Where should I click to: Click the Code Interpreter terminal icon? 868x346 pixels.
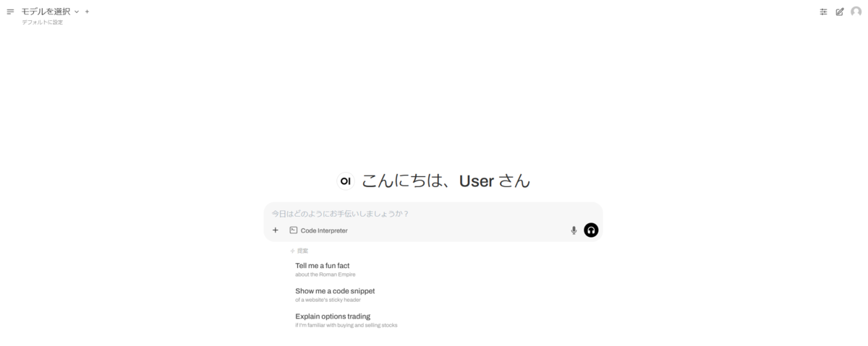tap(294, 230)
